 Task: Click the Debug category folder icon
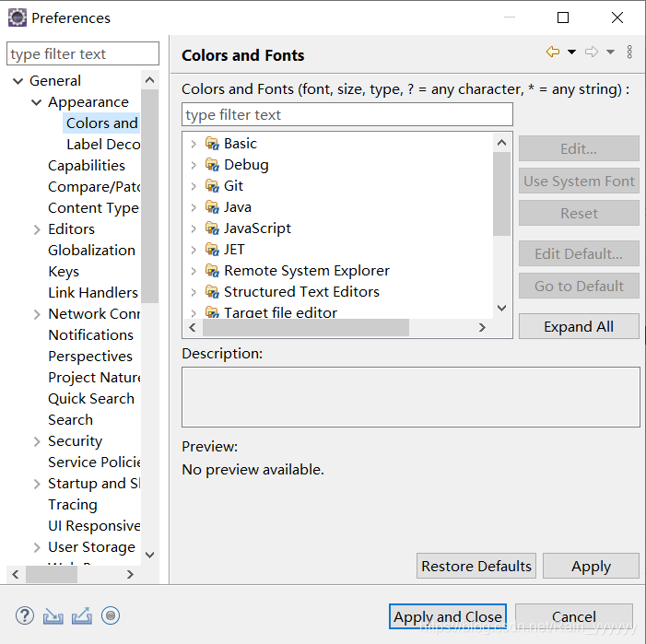click(212, 165)
